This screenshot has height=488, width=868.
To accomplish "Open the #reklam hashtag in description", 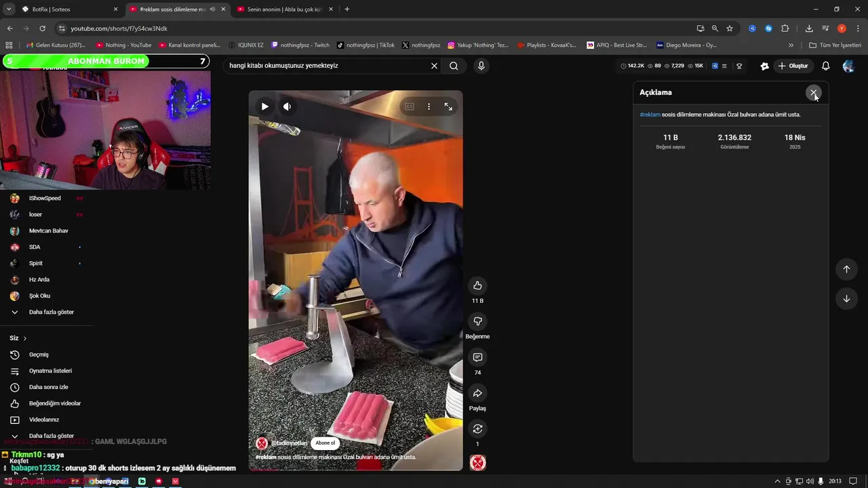I will [x=650, y=115].
